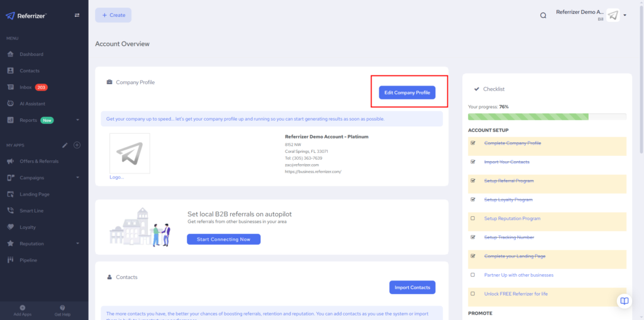
Task: Check the Setup Reputation Program checkbox
Action: click(473, 219)
